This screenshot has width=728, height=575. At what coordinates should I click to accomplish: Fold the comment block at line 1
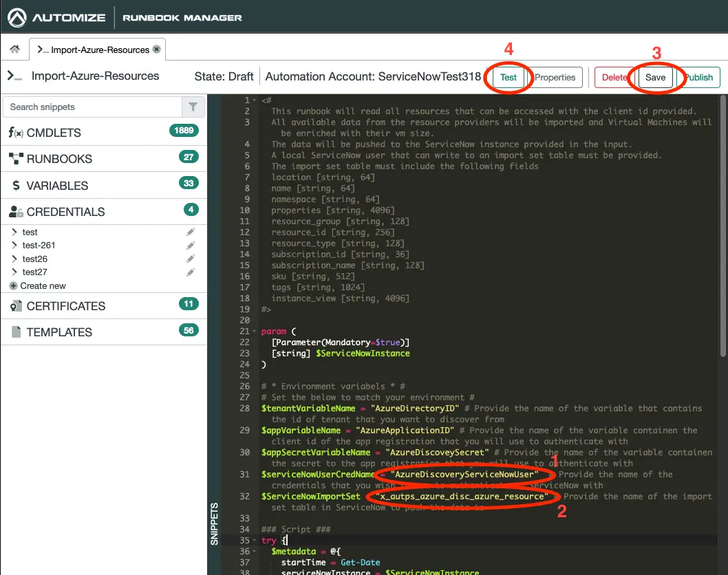[254, 100]
